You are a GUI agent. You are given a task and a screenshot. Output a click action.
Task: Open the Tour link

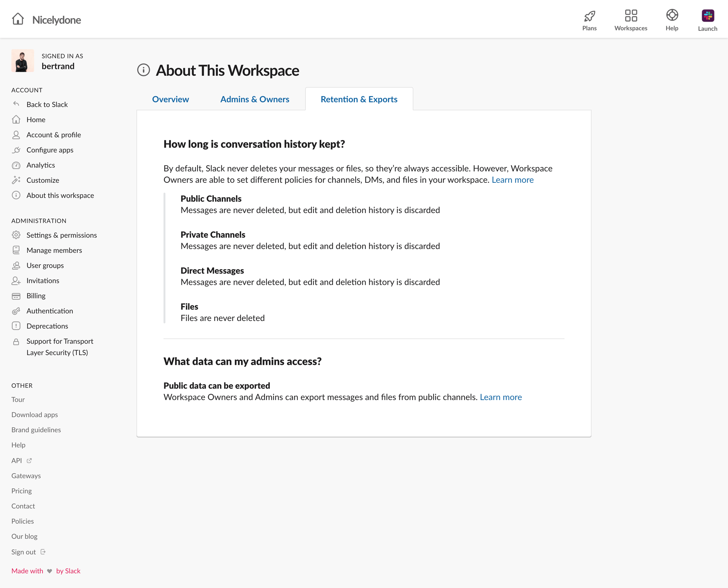click(x=18, y=399)
